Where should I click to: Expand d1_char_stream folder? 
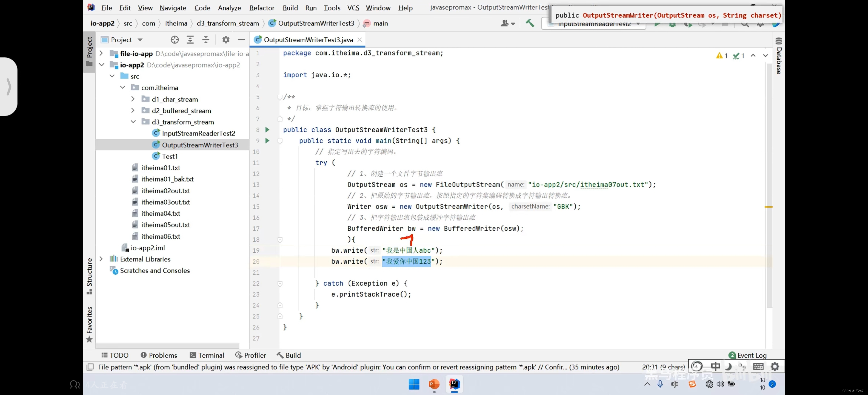(132, 99)
